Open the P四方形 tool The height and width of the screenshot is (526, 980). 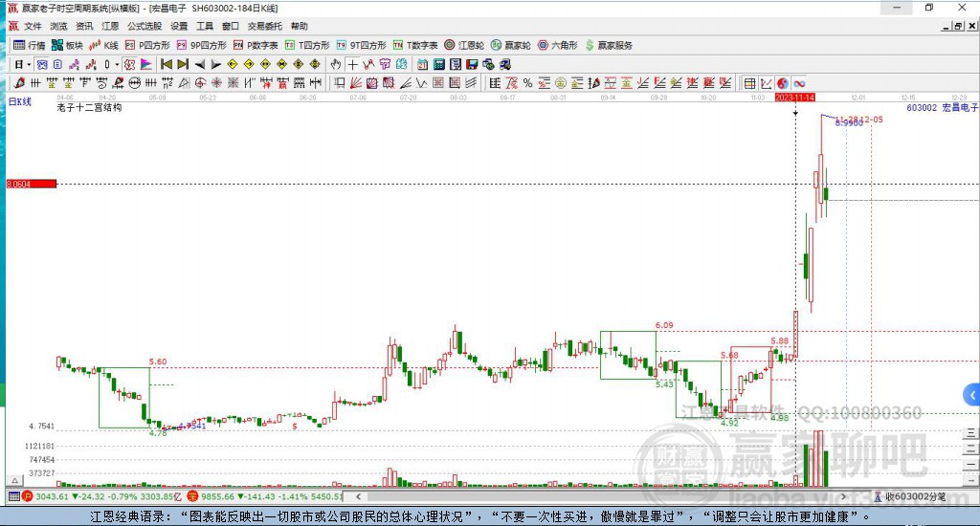tap(147, 45)
